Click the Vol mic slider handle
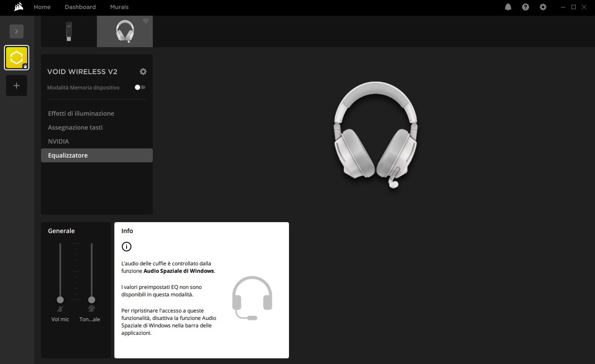The width and height of the screenshot is (595, 364). point(60,300)
